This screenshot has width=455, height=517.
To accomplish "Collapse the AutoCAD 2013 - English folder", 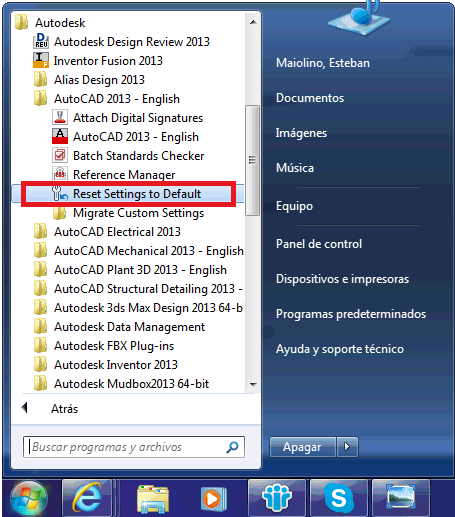I will tap(117, 99).
